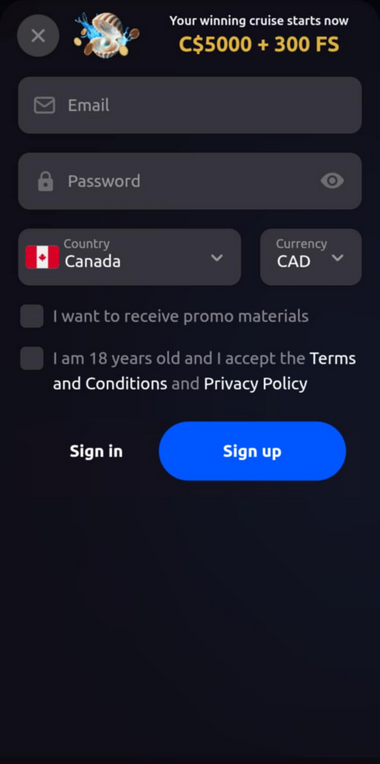Click the Canada flag icon

(42, 257)
